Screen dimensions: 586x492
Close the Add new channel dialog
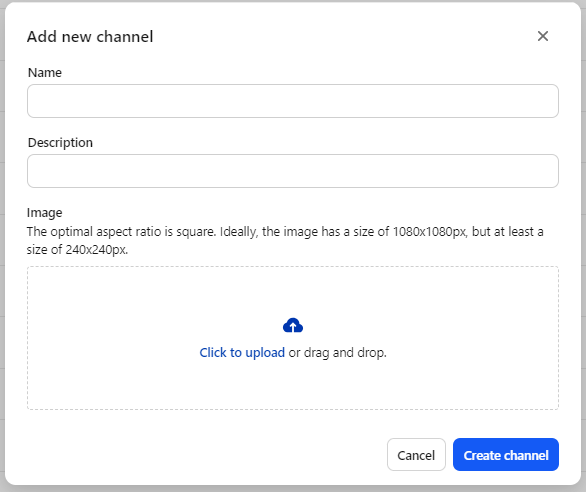pyautogui.click(x=543, y=36)
